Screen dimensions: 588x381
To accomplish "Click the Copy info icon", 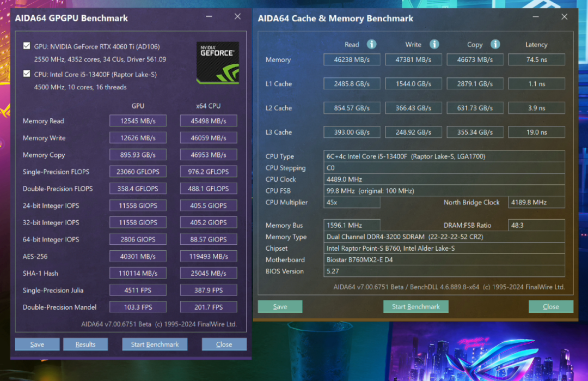I will (495, 44).
